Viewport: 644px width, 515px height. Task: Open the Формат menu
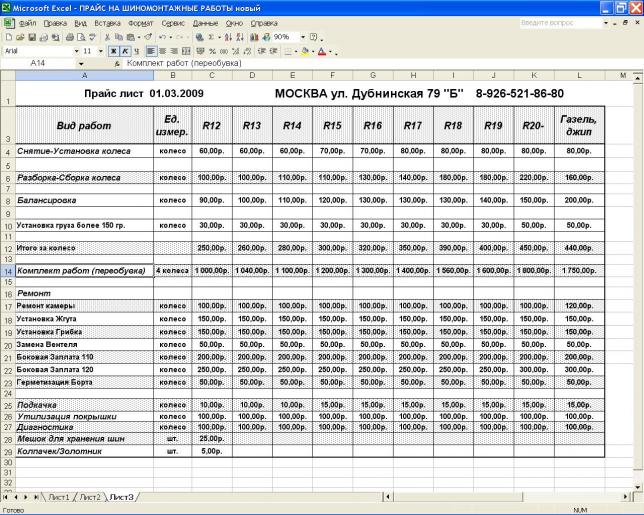(x=140, y=23)
